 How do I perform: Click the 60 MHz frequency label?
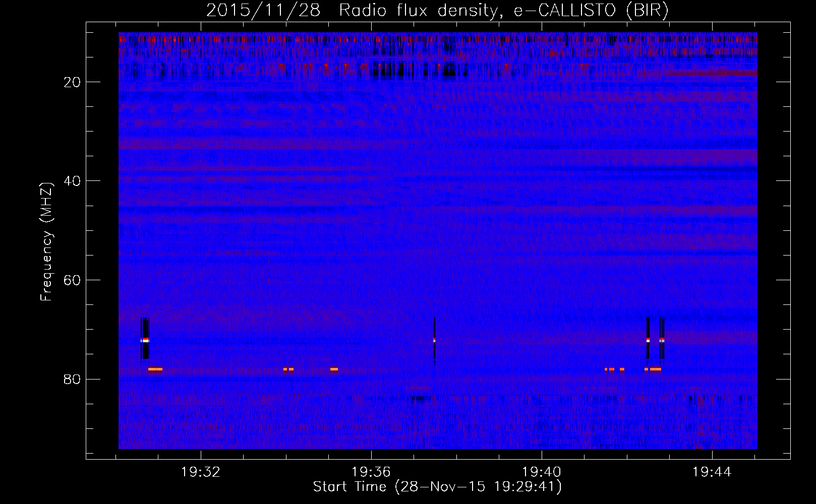click(x=72, y=280)
